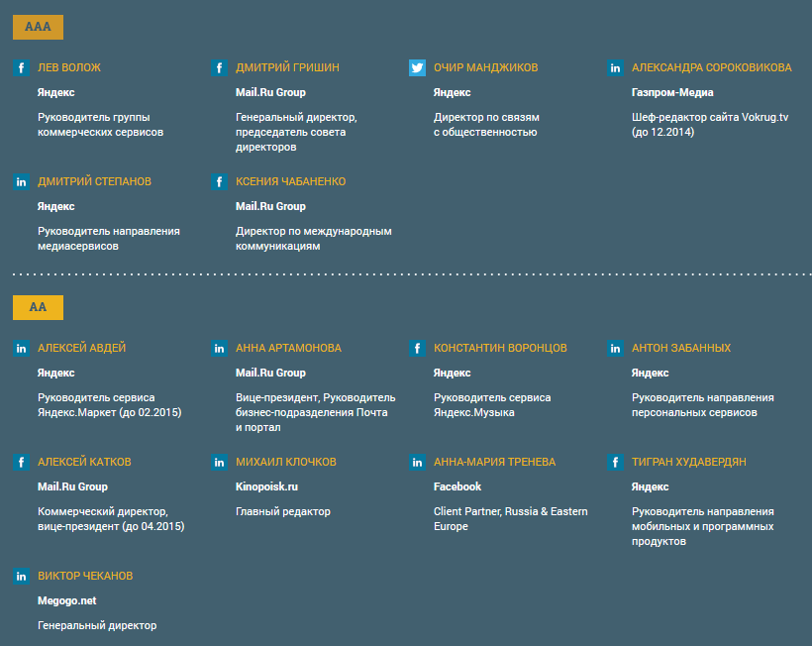Viewport: 812px width, 646px height.
Task: Click text Руководитель группы коммерческих сервисов
Action: point(100,124)
